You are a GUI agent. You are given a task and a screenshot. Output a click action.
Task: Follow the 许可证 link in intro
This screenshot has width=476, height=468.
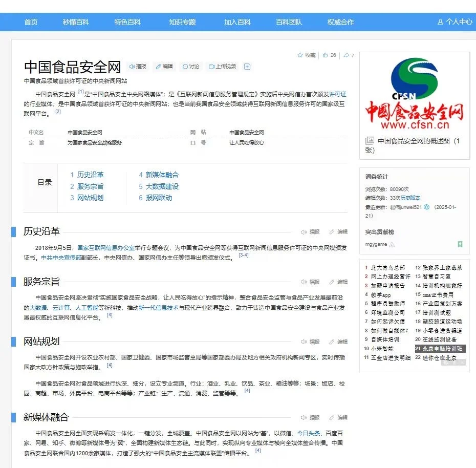coord(338,94)
